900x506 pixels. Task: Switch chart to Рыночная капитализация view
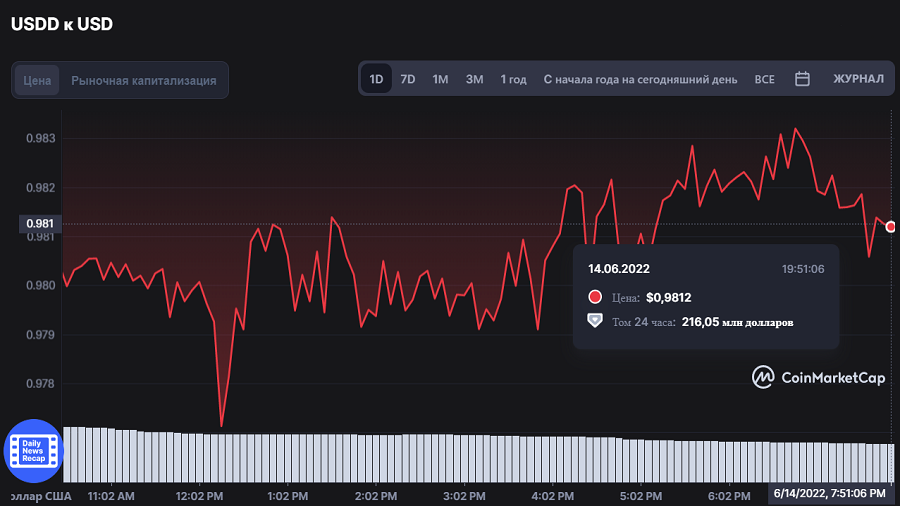144,80
